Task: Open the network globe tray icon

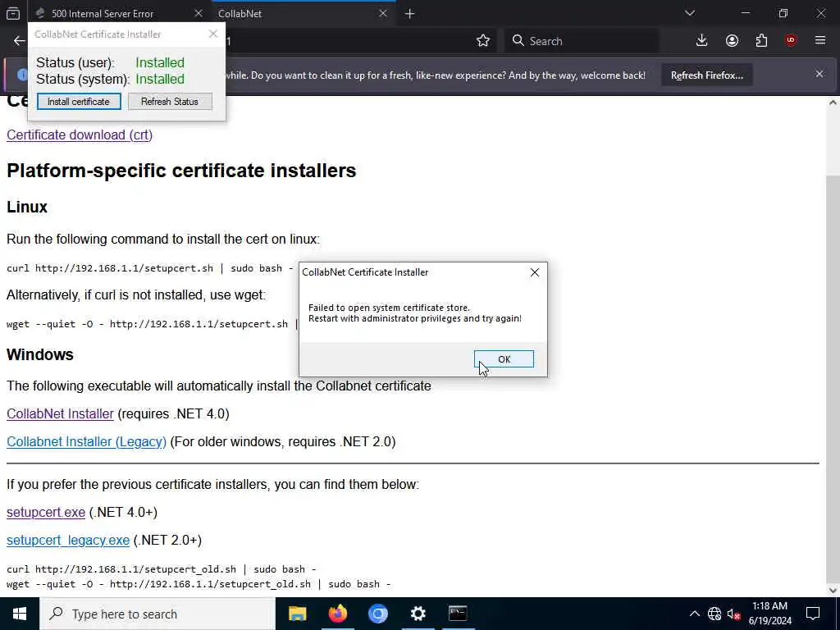Action: point(714,614)
